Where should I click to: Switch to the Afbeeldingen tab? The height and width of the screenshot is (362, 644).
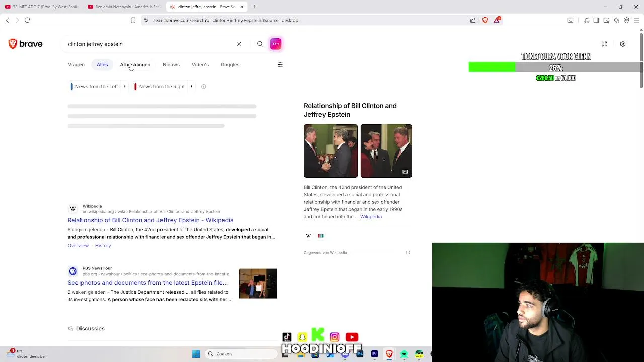click(135, 65)
